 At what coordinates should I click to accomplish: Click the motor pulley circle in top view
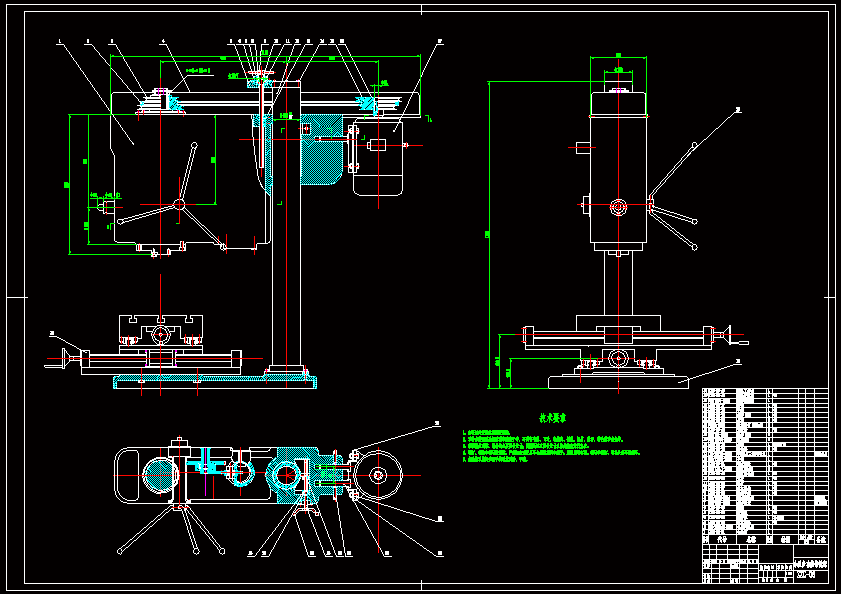[378, 475]
